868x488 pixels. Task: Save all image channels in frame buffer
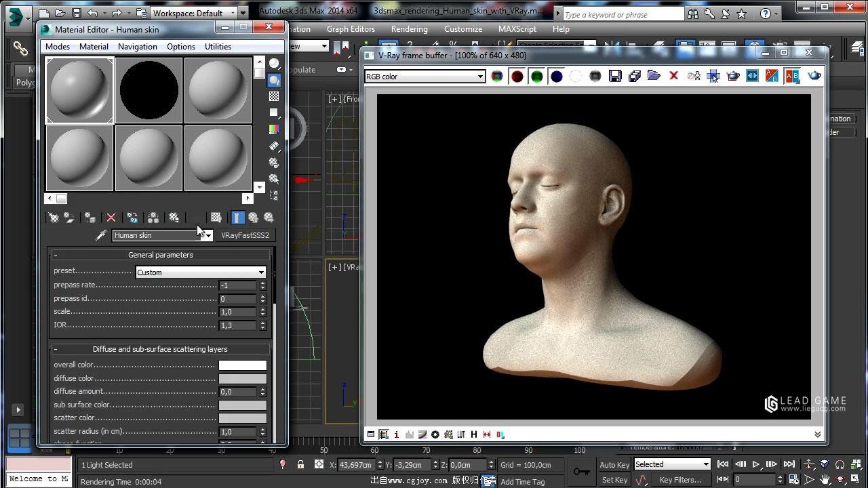point(635,77)
